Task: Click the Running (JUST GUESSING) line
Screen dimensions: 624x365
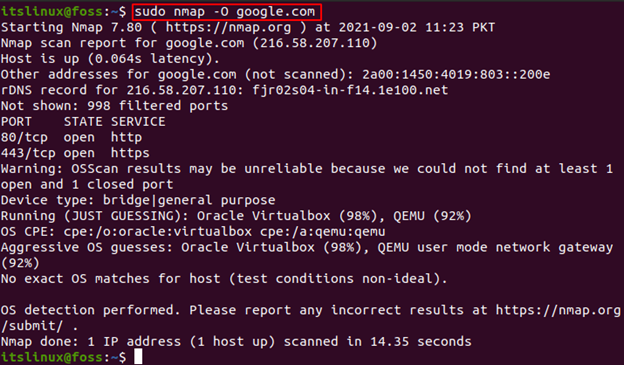Action: (x=236, y=216)
